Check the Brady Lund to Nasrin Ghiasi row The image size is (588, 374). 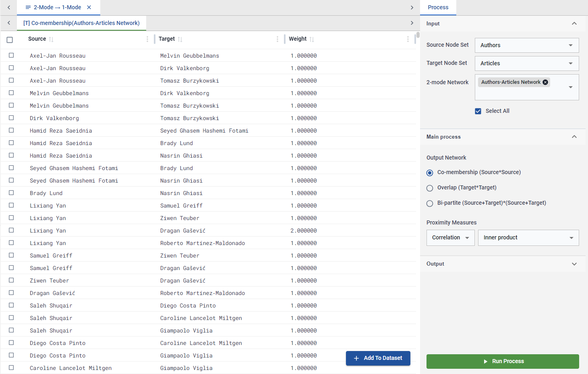(11, 193)
